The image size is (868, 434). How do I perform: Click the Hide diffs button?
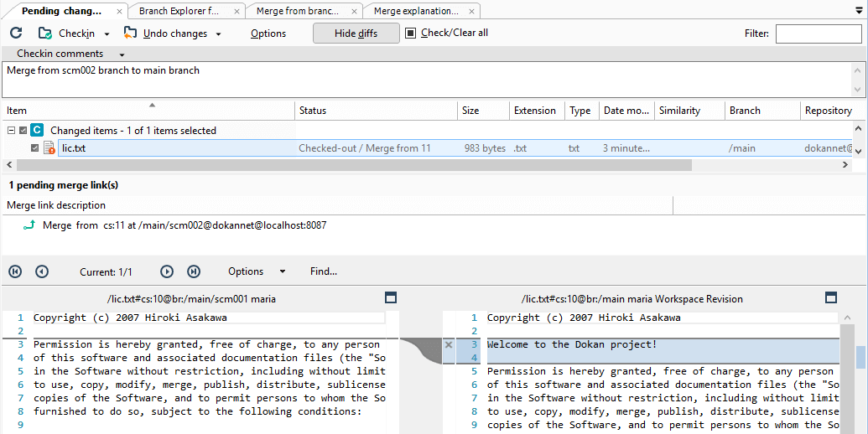pyautogui.click(x=356, y=34)
